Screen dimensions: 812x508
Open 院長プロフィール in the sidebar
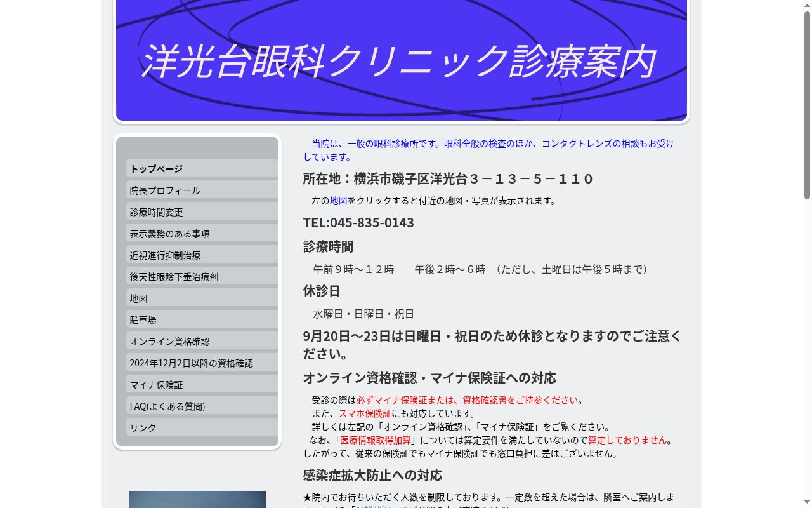coord(202,190)
